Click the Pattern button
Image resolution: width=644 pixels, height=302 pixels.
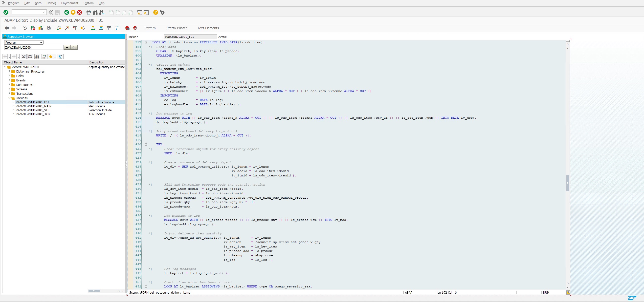[150, 28]
